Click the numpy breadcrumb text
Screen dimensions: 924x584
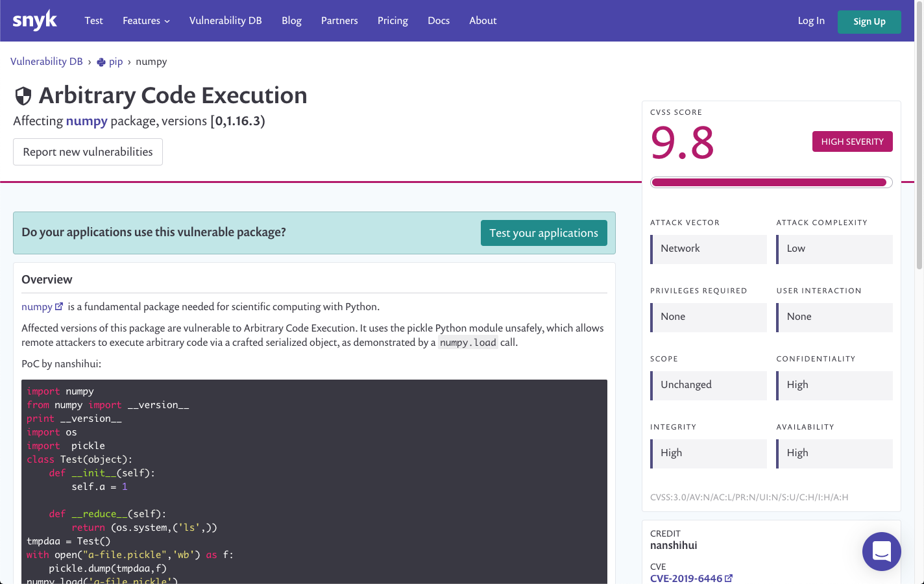point(151,62)
